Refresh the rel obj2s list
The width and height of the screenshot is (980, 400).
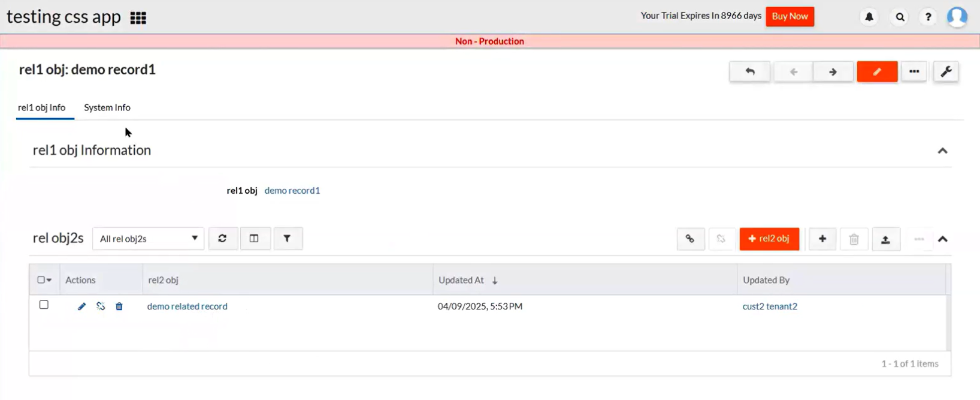[222, 239]
